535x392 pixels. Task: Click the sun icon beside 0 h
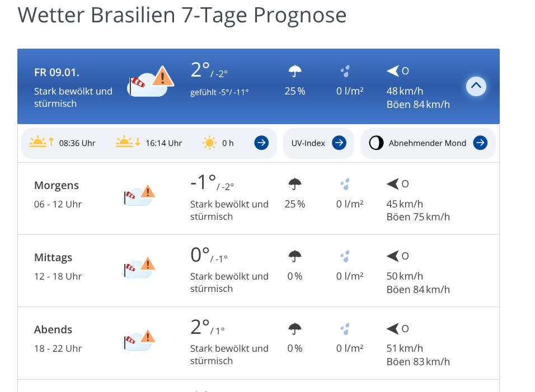(210, 143)
